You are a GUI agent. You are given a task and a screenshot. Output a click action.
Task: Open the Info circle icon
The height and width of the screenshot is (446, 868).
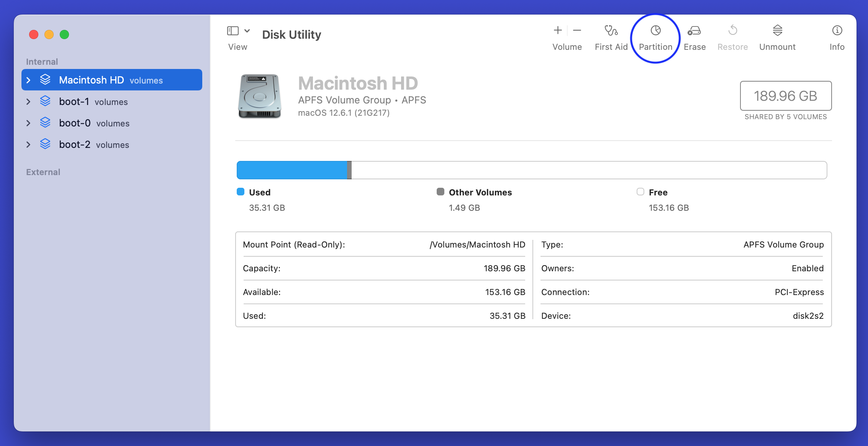click(x=837, y=30)
